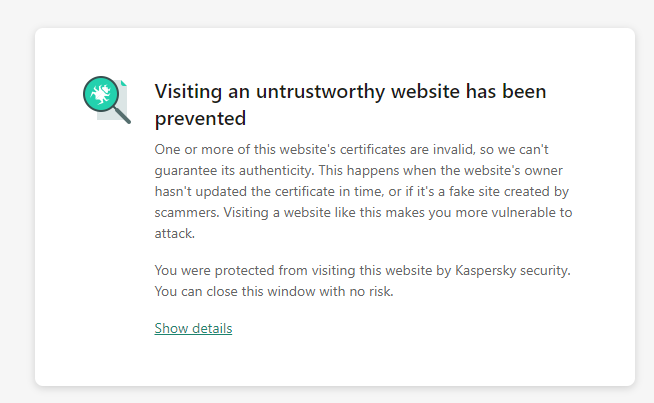Click the word "attack" ending the first paragraph
Image resolution: width=654 pixels, height=403 pixels.
(x=174, y=233)
